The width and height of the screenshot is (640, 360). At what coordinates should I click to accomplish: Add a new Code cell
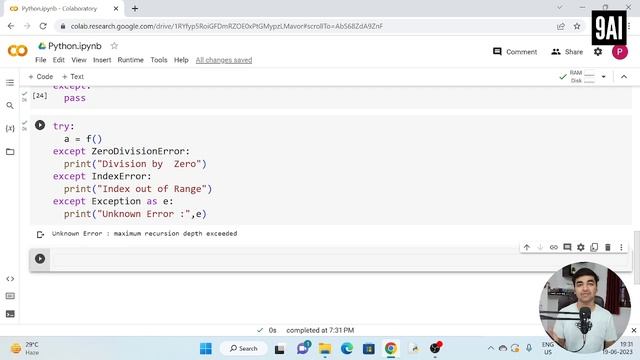coord(41,77)
